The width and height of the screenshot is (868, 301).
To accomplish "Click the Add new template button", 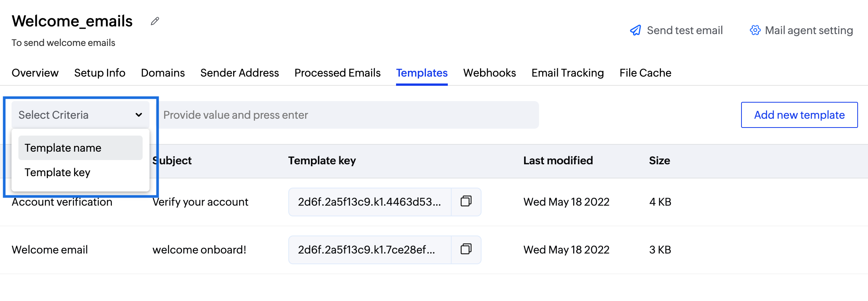I will (799, 115).
